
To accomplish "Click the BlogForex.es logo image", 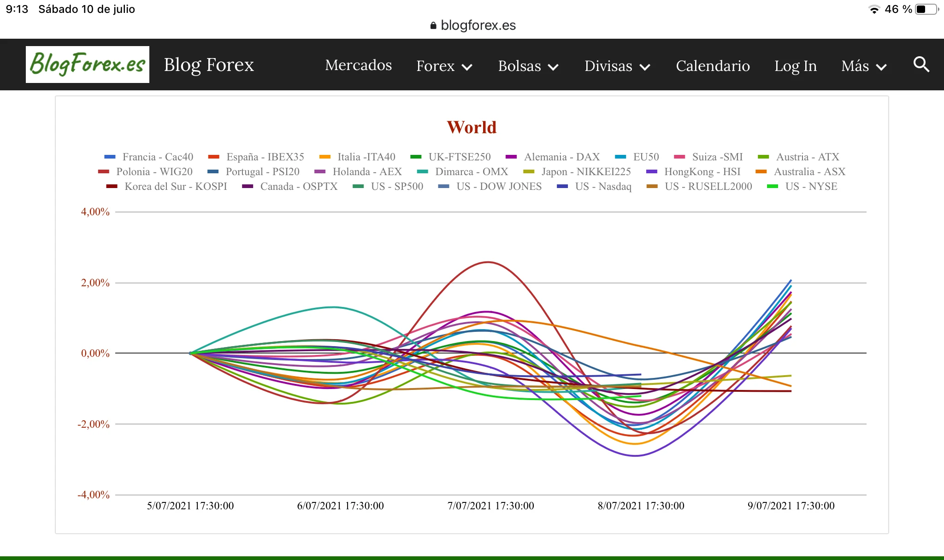I will [x=88, y=65].
